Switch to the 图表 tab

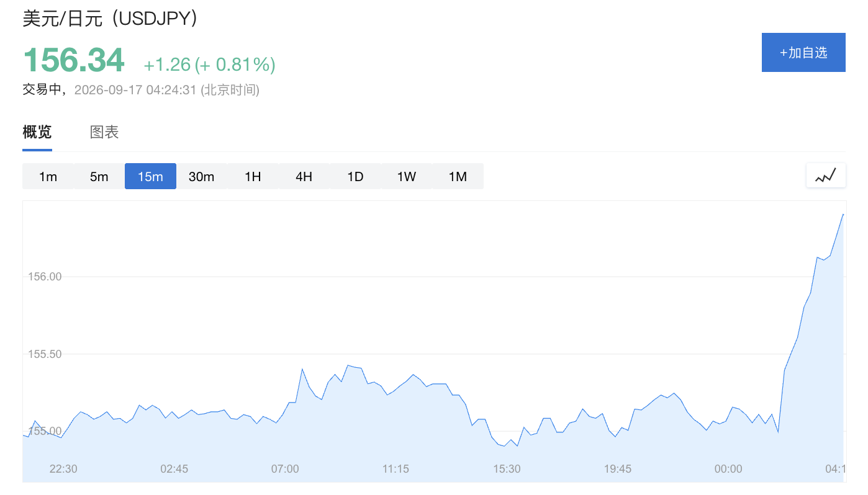coord(104,132)
